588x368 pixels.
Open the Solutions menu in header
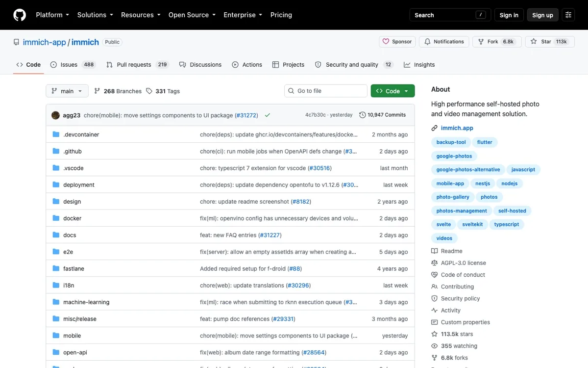(x=95, y=15)
